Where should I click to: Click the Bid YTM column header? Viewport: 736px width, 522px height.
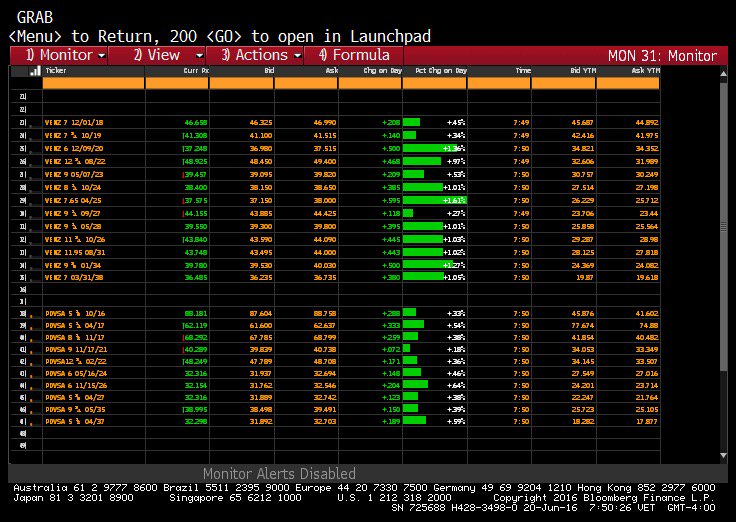pos(583,70)
